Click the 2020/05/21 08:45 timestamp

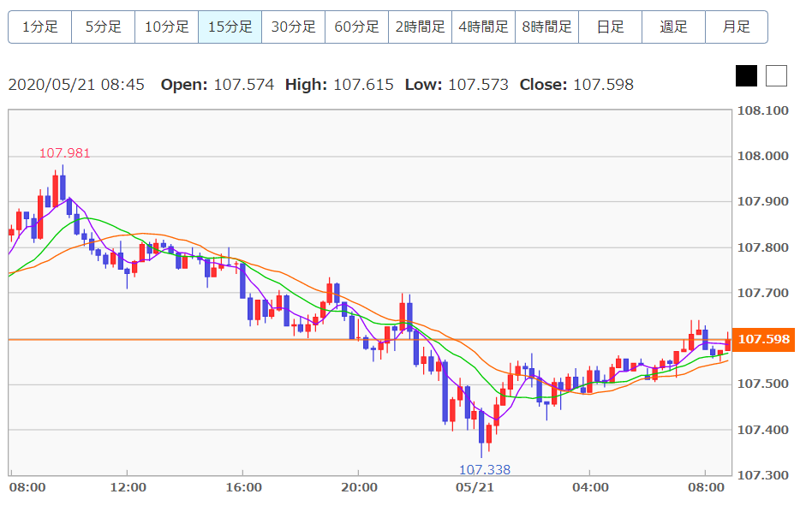(76, 85)
